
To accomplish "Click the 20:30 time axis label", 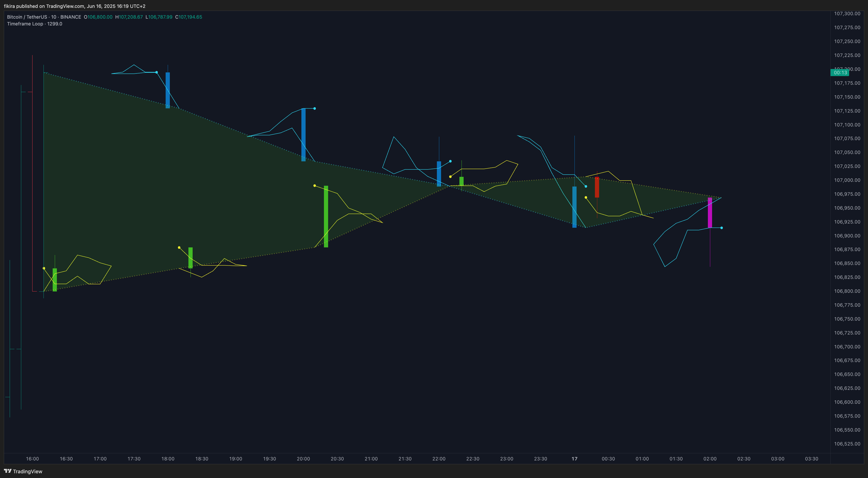I will pos(337,459).
